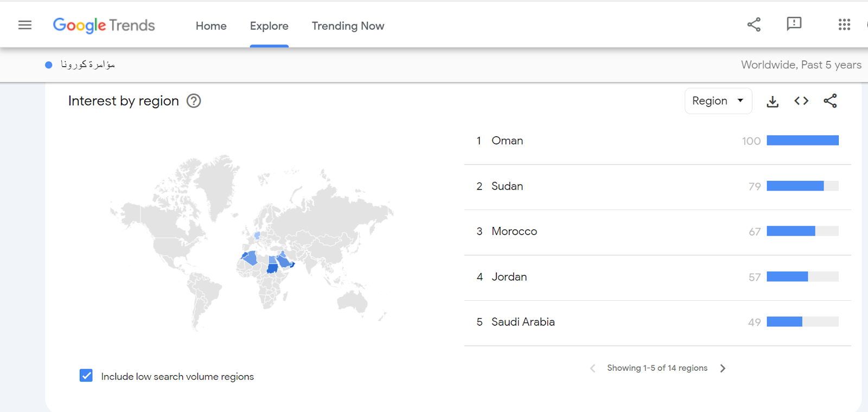Image resolution: width=868 pixels, height=412 pixels.
Task: Open Oman in the region list
Action: click(507, 141)
